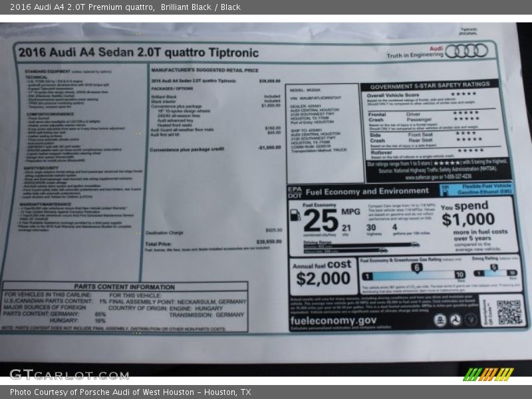The image size is (532, 399).
Task: Expand the Standard Equipment Technical section
Action: [x=37, y=77]
